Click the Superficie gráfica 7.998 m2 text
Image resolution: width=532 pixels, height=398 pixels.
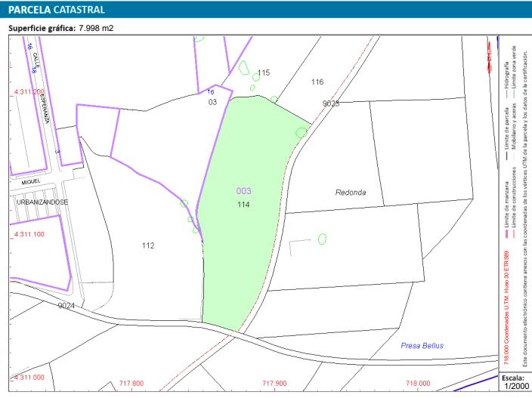click(x=59, y=29)
